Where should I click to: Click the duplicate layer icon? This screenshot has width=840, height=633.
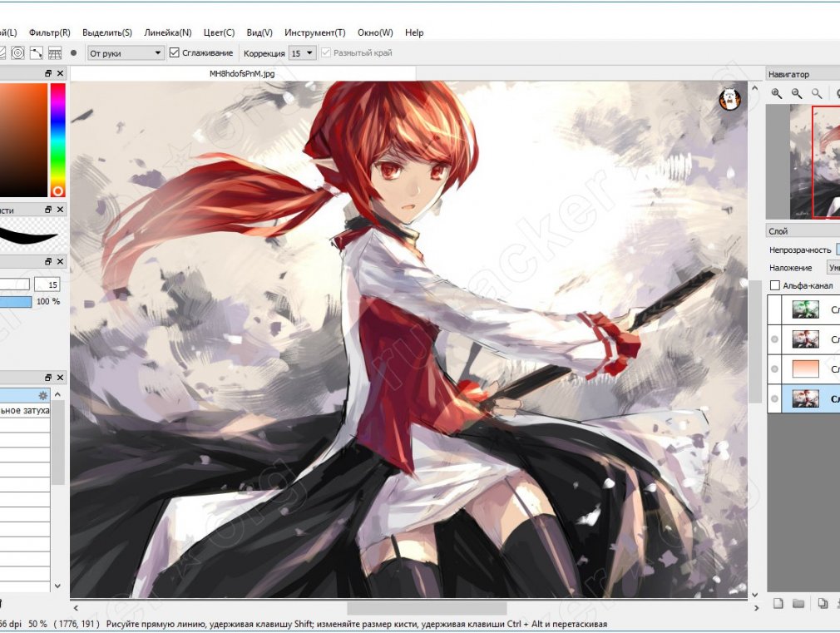pyautogui.click(x=823, y=604)
